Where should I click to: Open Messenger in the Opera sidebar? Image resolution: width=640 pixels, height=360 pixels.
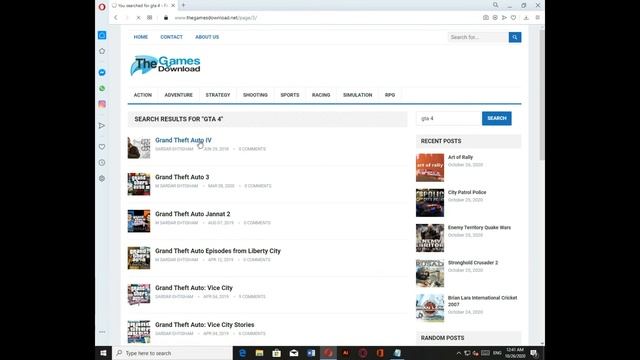[102, 72]
